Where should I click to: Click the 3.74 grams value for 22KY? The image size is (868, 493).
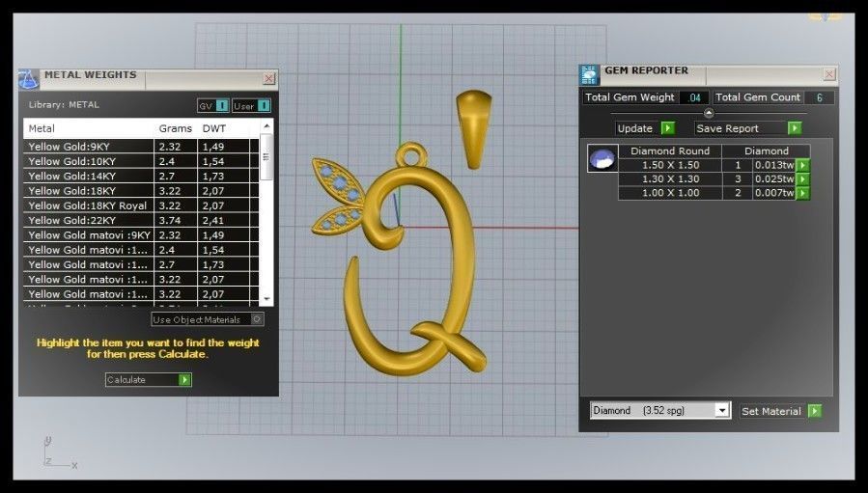[176, 220]
